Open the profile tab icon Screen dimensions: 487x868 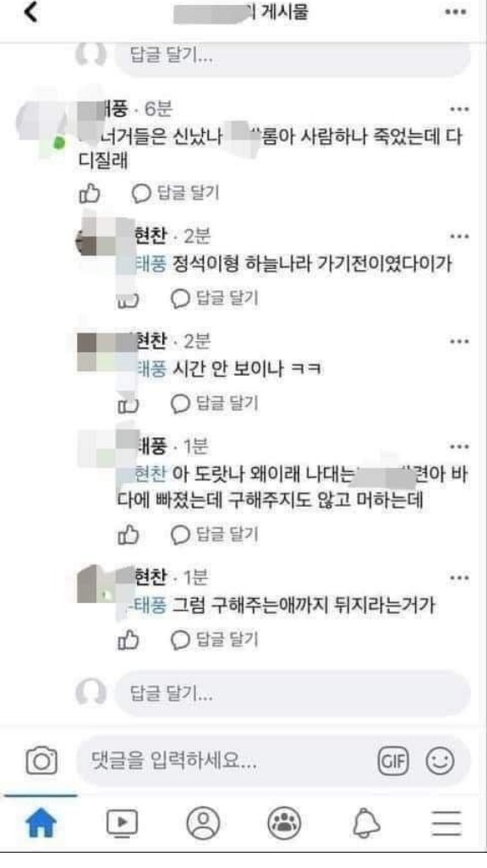203,823
